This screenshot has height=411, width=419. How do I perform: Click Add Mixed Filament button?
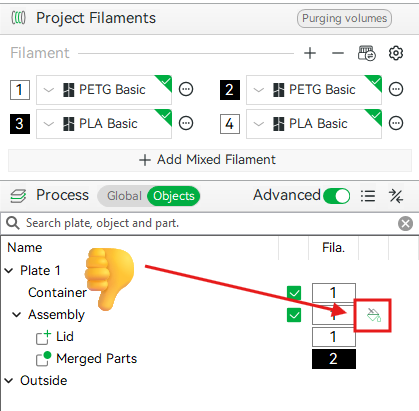pos(210,160)
